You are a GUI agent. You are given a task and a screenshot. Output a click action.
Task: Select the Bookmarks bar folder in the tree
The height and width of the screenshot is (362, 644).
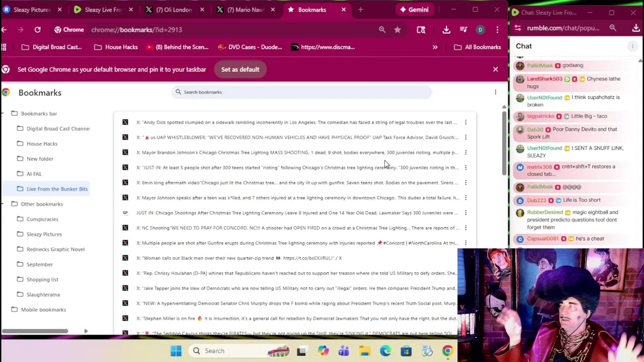(39, 114)
